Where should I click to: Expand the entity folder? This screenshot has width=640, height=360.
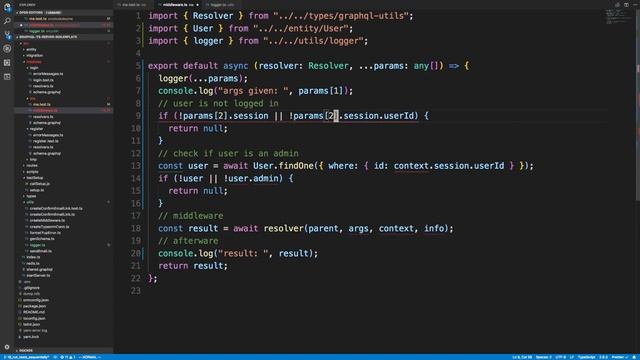pyautogui.click(x=31, y=49)
